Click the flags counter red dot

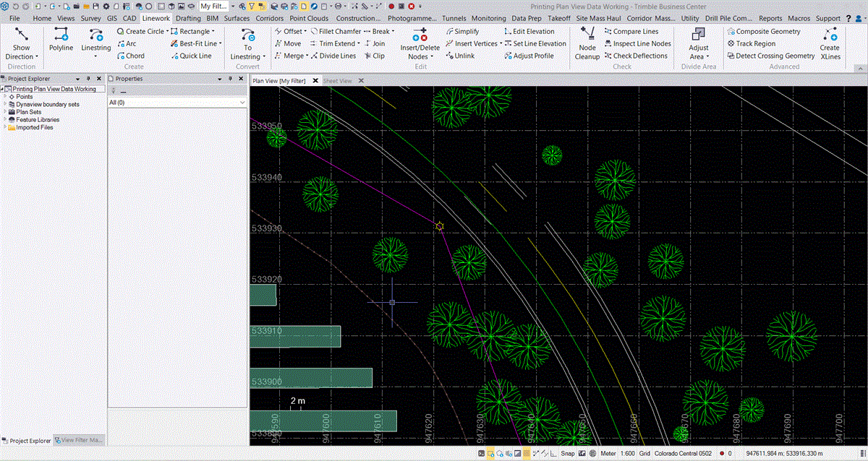(x=722, y=454)
